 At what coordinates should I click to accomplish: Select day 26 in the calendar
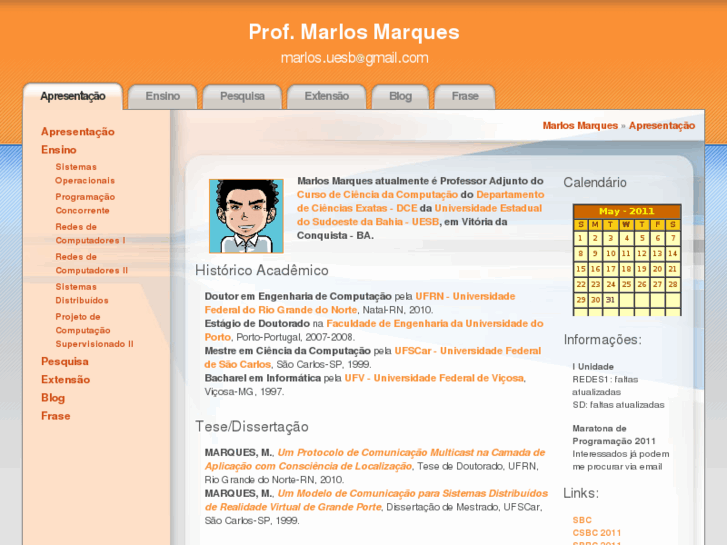642,284
